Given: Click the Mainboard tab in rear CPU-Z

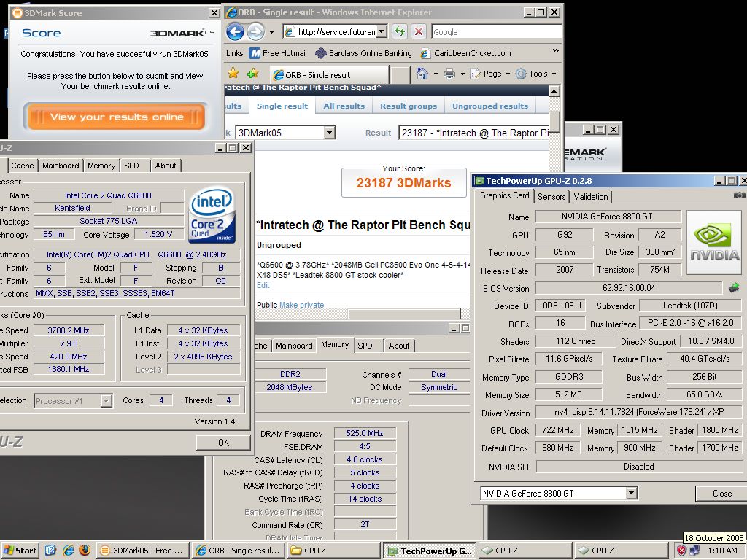Looking at the screenshot, I should (294, 346).
